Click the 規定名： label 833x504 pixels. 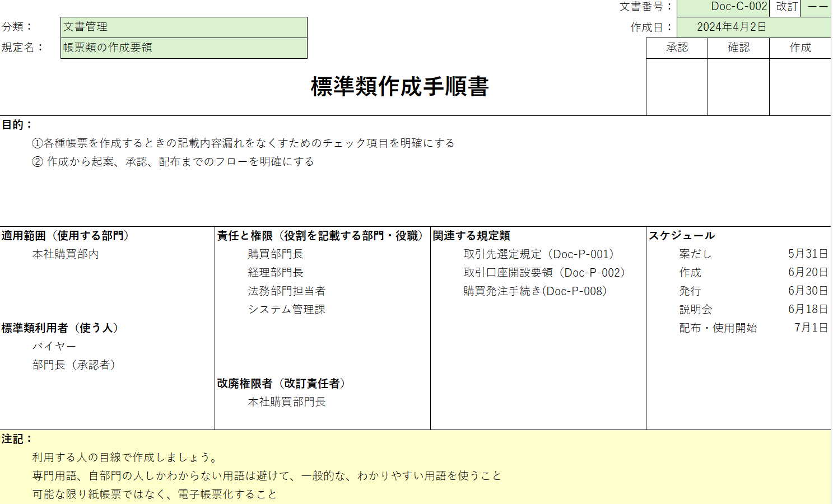pyautogui.click(x=23, y=48)
